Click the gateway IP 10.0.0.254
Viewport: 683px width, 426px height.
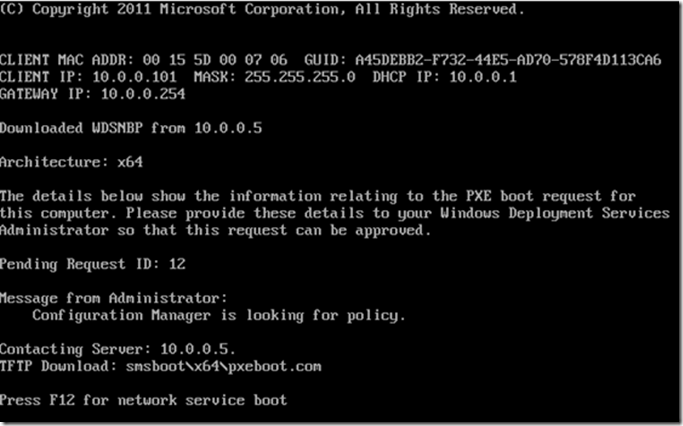(x=143, y=94)
